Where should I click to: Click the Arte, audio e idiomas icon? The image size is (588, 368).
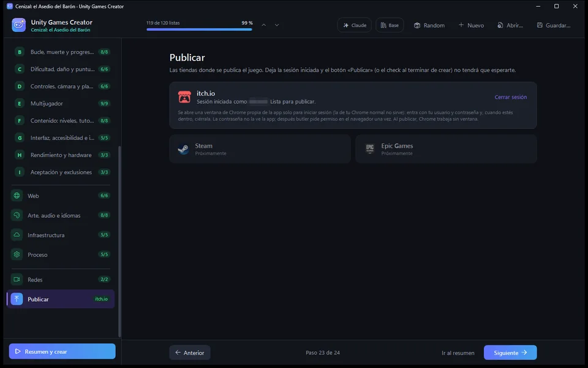(x=17, y=215)
